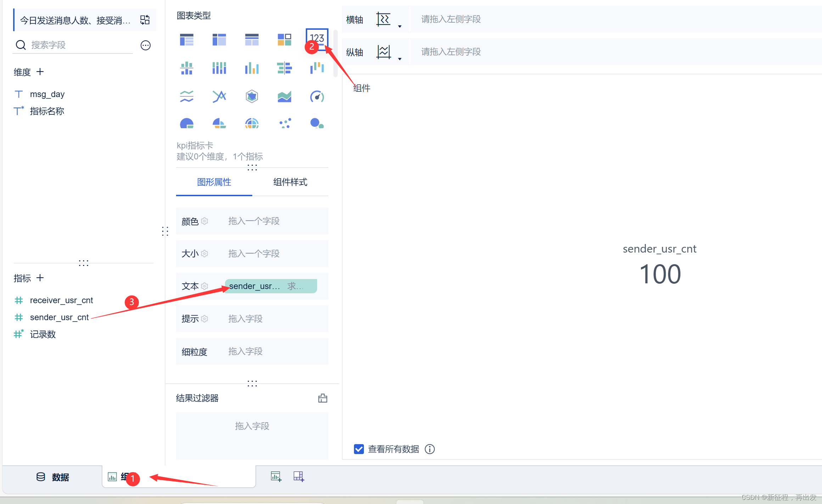Select the stacked column chart type
This screenshot has height=504, width=822.
point(219,68)
